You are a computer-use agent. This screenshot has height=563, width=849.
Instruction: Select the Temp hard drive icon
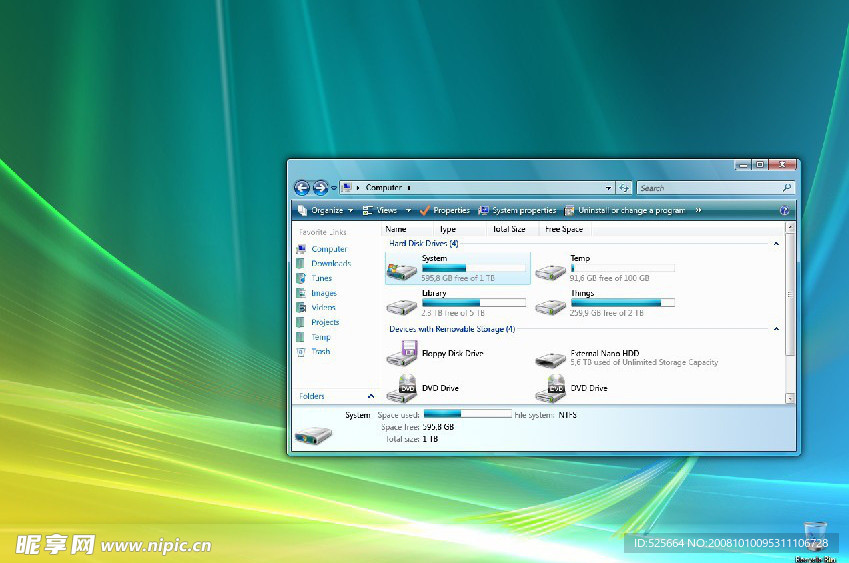click(x=550, y=271)
